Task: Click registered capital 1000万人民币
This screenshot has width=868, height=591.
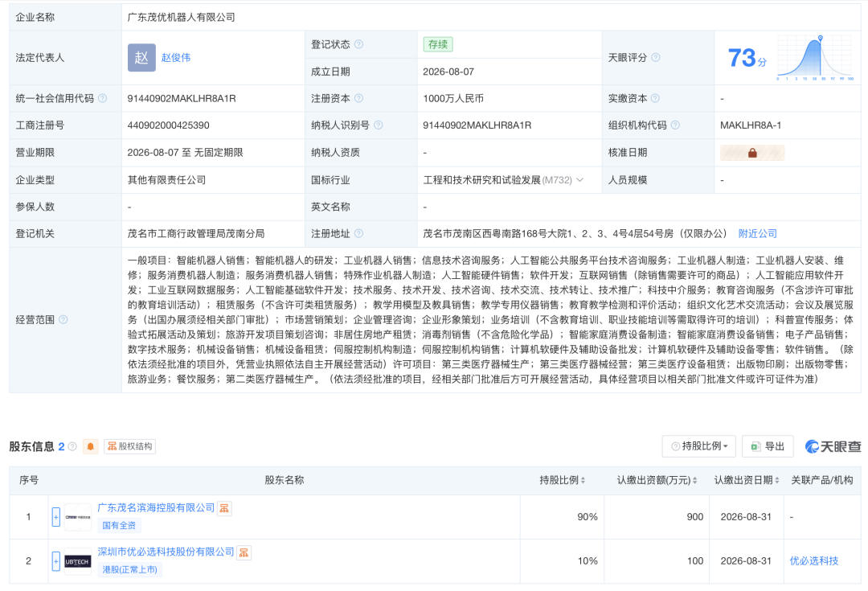Action: [x=453, y=99]
